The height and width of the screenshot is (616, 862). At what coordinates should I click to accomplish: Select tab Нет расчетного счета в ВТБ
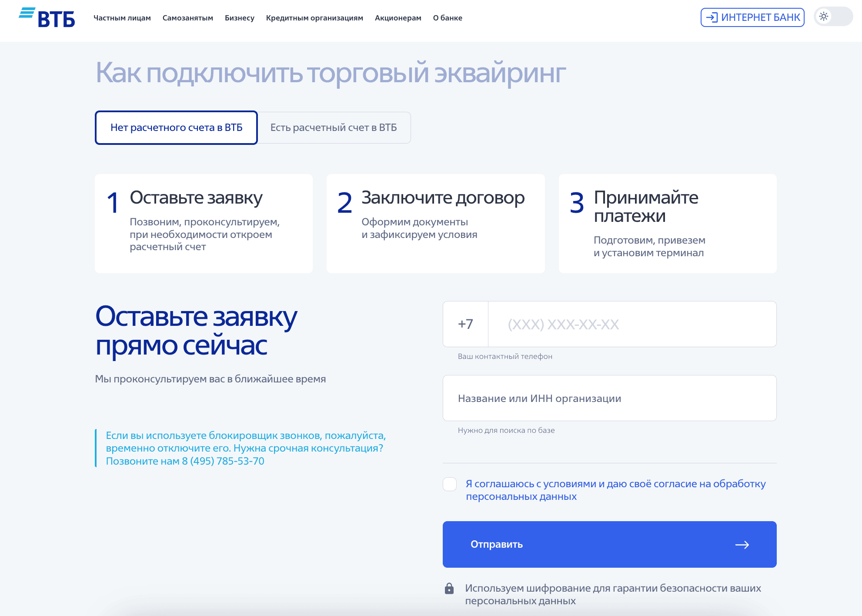click(176, 127)
